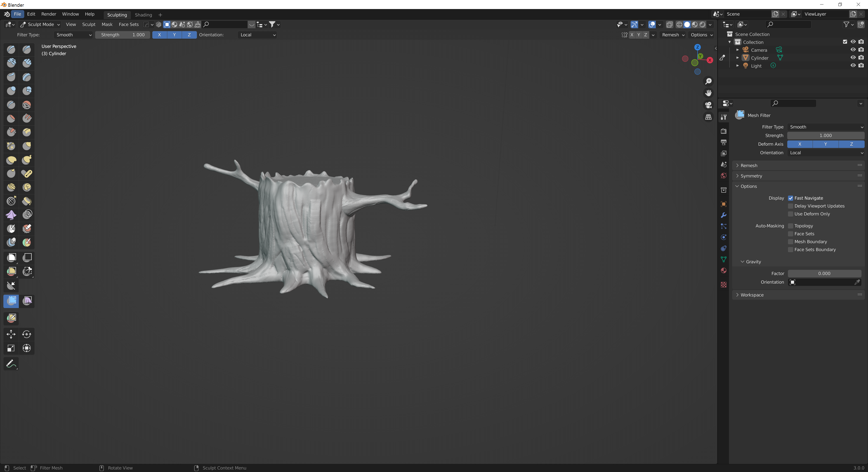The width and height of the screenshot is (868, 472).
Task: Select the Move transform tool
Action: [x=11, y=334]
